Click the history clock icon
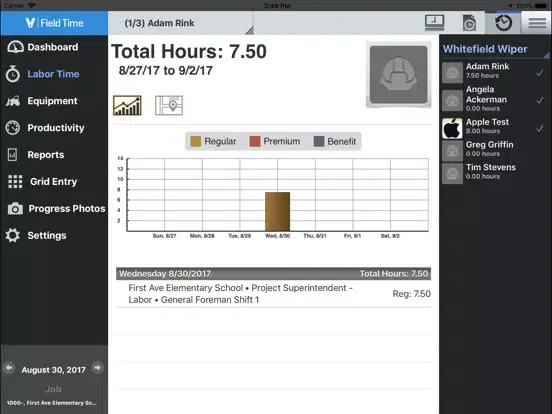Screen dimensions: 552x414 [503, 23]
